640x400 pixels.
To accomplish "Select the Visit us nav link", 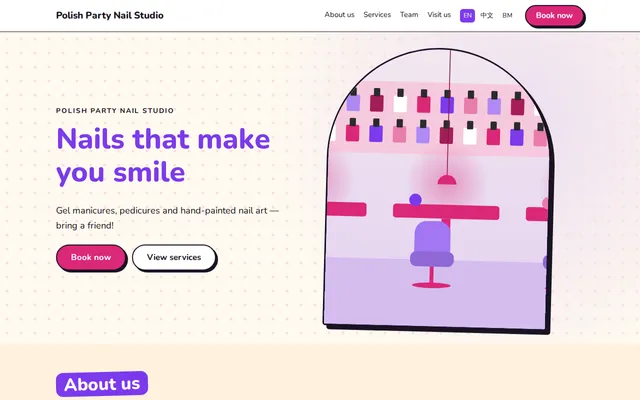I will point(439,15).
